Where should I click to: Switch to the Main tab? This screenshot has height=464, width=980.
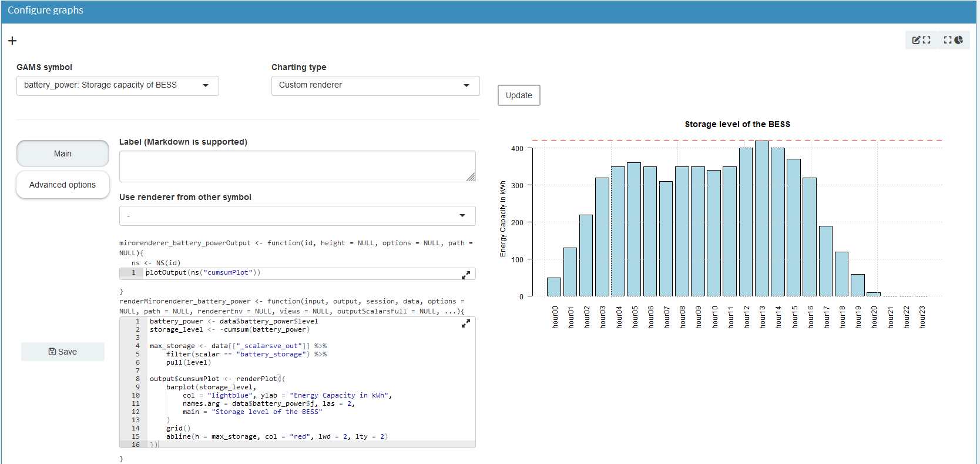[63, 153]
